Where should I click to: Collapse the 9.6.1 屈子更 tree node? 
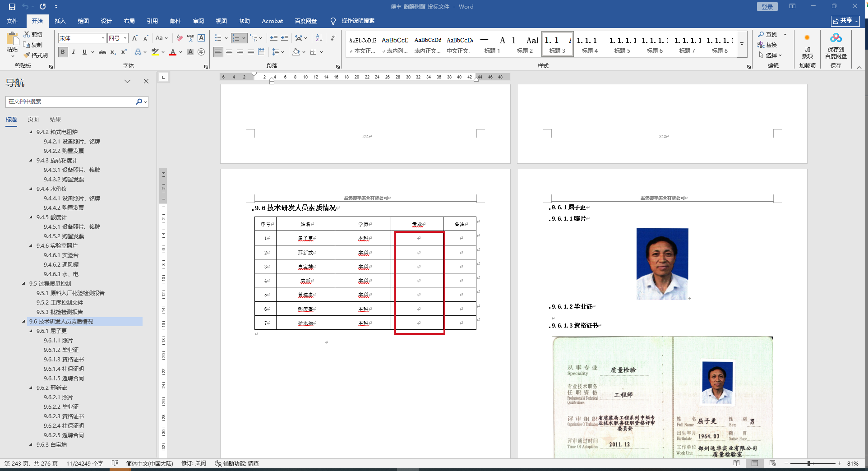pos(31,331)
